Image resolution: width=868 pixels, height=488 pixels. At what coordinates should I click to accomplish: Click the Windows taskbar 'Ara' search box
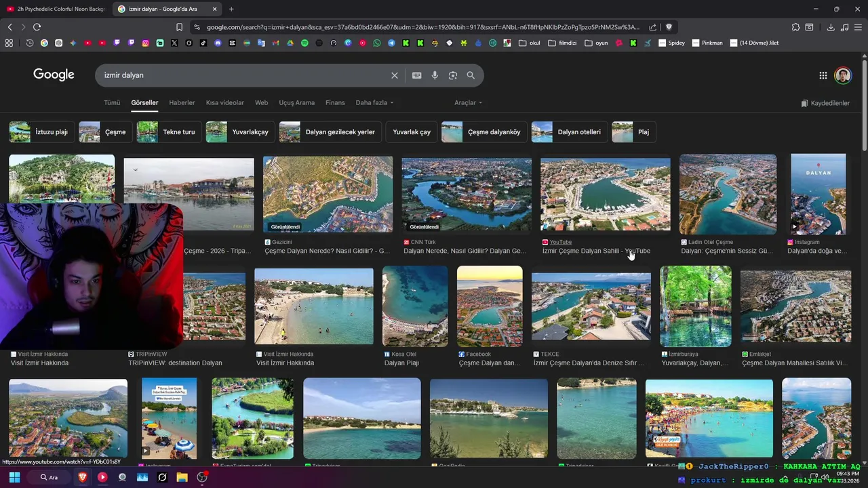[50, 477]
